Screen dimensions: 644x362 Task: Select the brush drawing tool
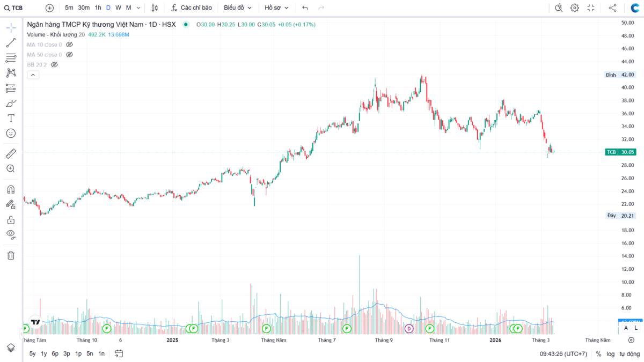pos(11,103)
